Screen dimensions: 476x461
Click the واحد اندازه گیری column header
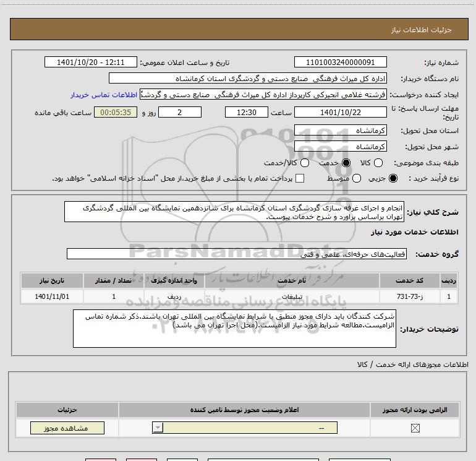pyautogui.click(x=174, y=280)
